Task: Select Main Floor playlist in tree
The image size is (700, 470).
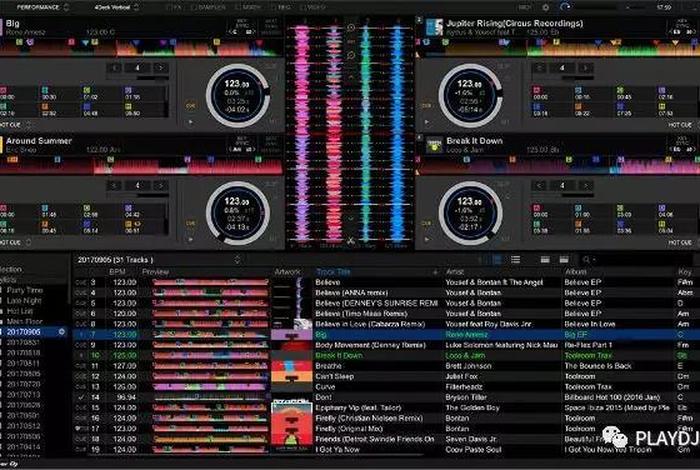Action: pyautogui.click(x=24, y=321)
